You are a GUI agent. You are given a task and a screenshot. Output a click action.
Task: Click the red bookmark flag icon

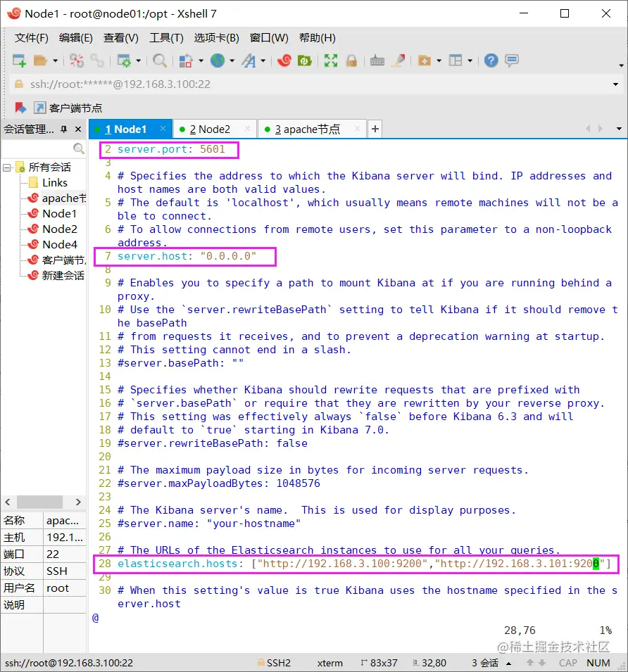[20, 108]
